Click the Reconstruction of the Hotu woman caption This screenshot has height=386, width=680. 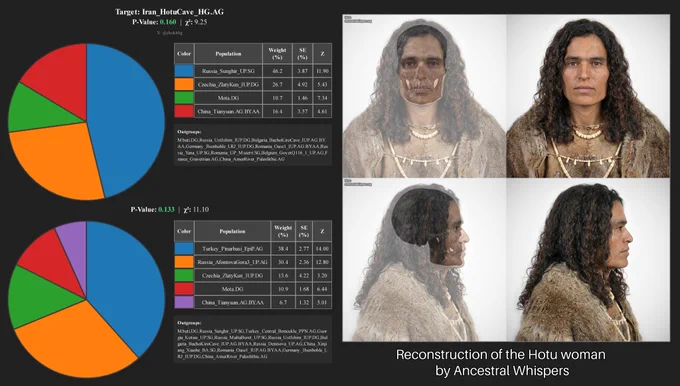[500, 355]
